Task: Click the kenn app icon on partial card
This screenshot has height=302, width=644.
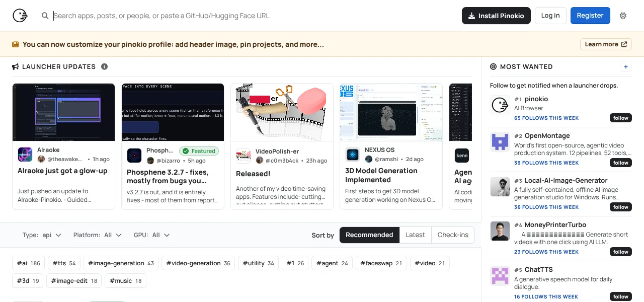Action: [x=462, y=155]
